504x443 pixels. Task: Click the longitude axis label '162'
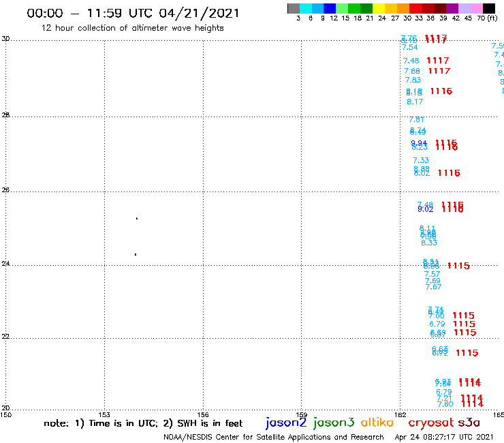coord(400,415)
